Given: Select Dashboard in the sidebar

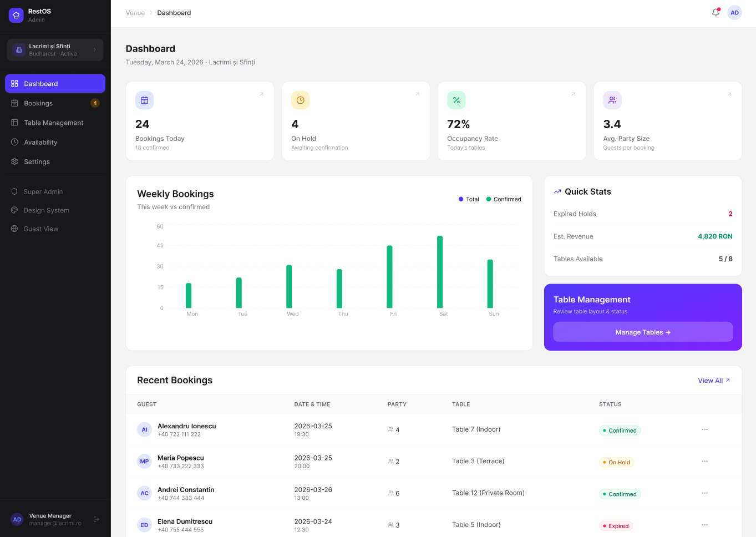Looking at the screenshot, I should 55,84.
